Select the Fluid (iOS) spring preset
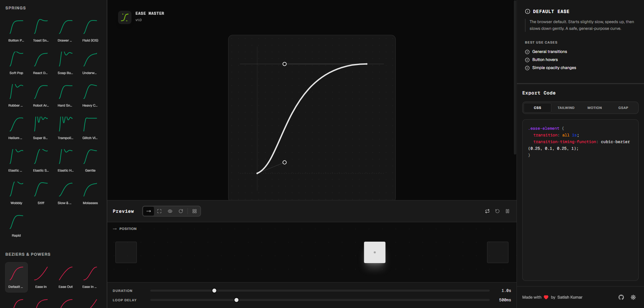Screen dimensions: 644x308 click(x=90, y=31)
